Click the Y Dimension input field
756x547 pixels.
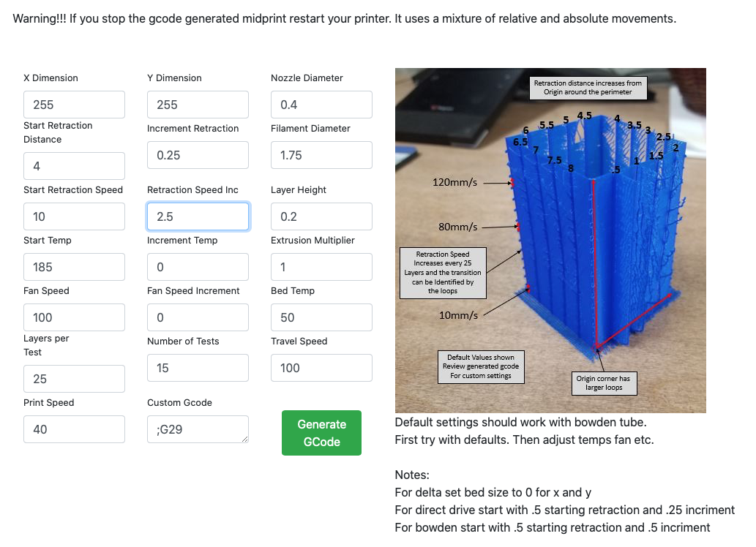(198, 105)
